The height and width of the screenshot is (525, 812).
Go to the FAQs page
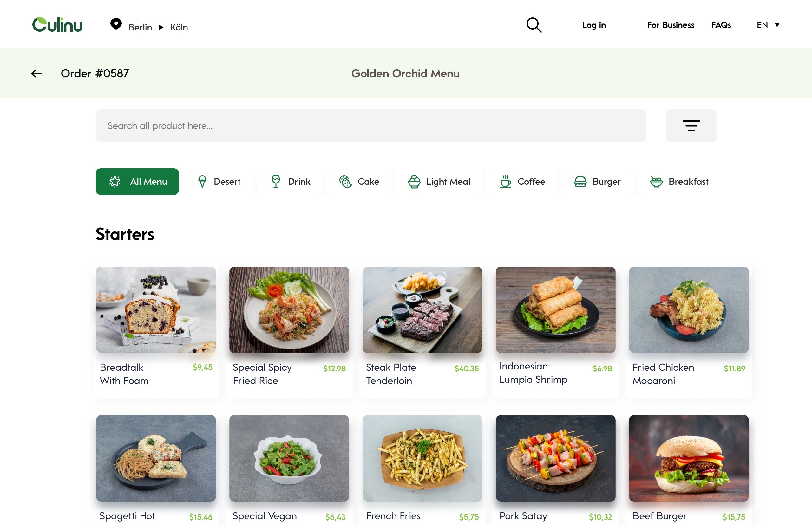(x=721, y=25)
